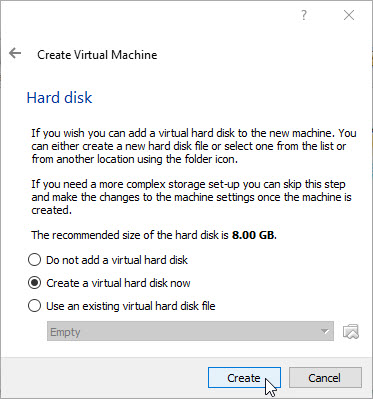
Task: Open the 'Empty' disk file combo box
Action: [x=190, y=331]
